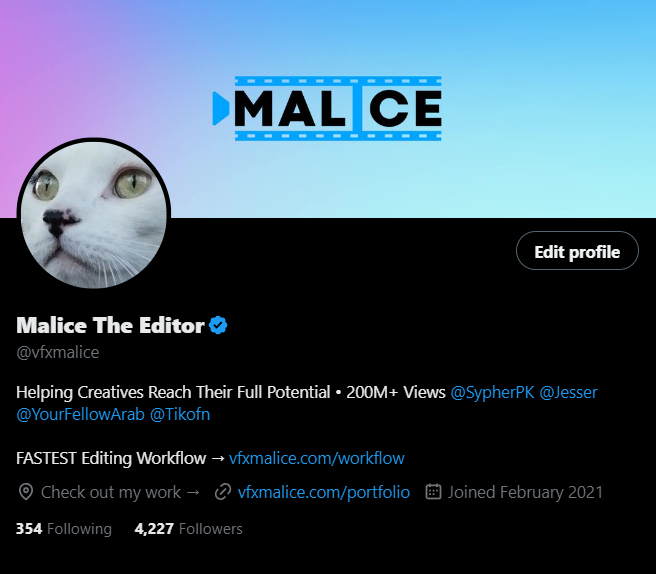Click the Joined February 2021 text
The image size is (656, 574).
[525, 492]
